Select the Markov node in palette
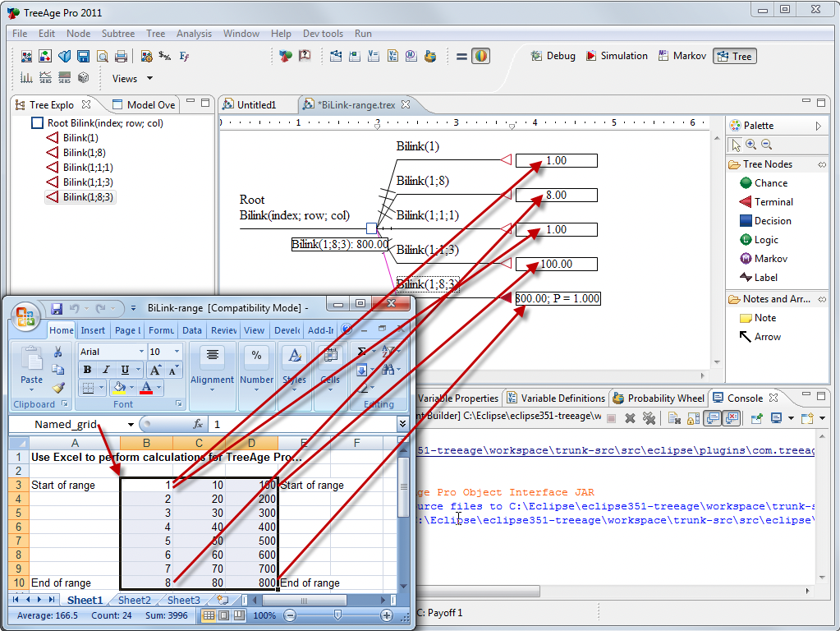This screenshot has height=631, width=840. point(764,259)
